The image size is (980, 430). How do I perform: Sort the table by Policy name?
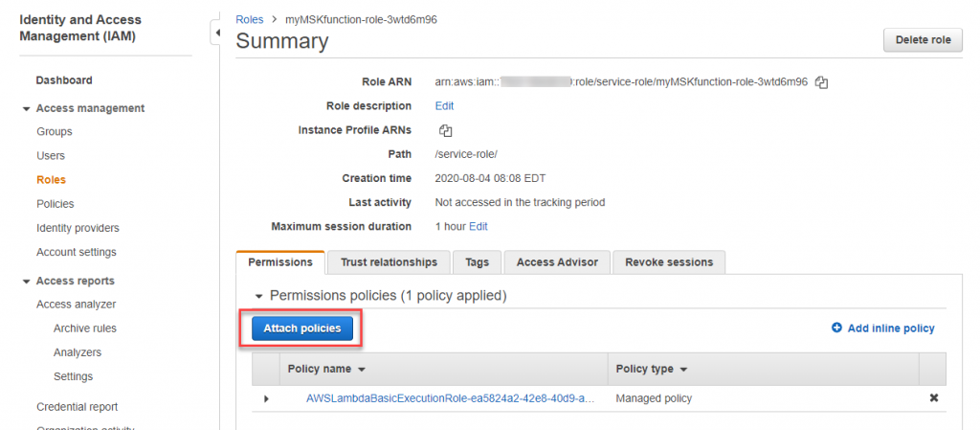click(x=326, y=369)
